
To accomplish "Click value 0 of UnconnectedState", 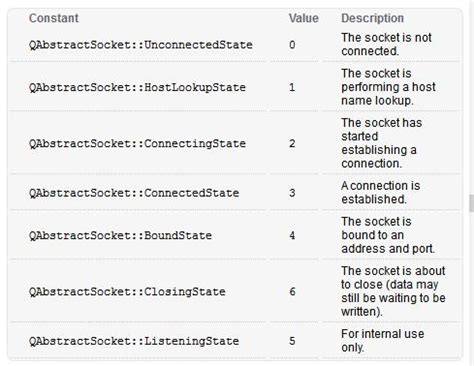I will pos(292,45).
